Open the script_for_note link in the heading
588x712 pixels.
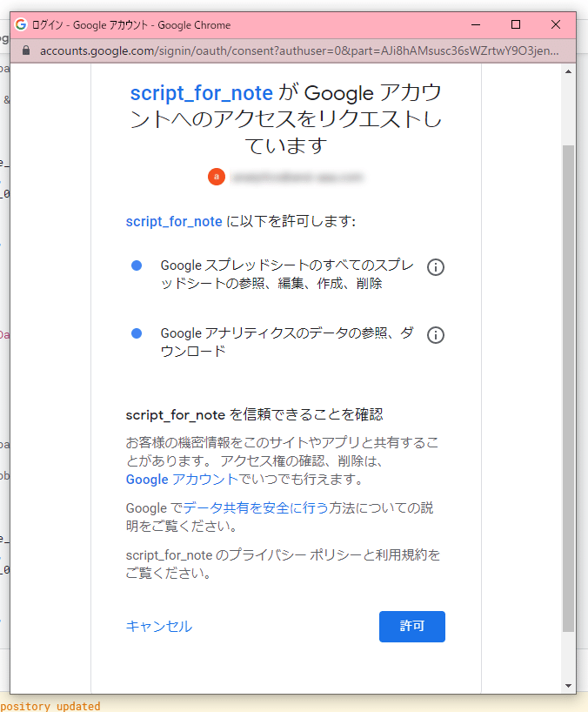pos(202,93)
